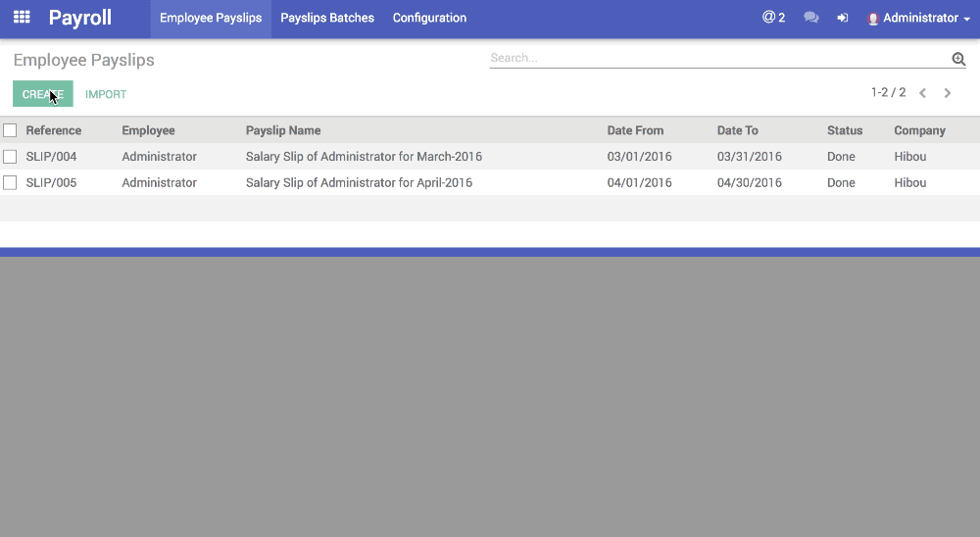Check the SLIP/004 row checkbox

pyautogui.click(x=10, y=156)
